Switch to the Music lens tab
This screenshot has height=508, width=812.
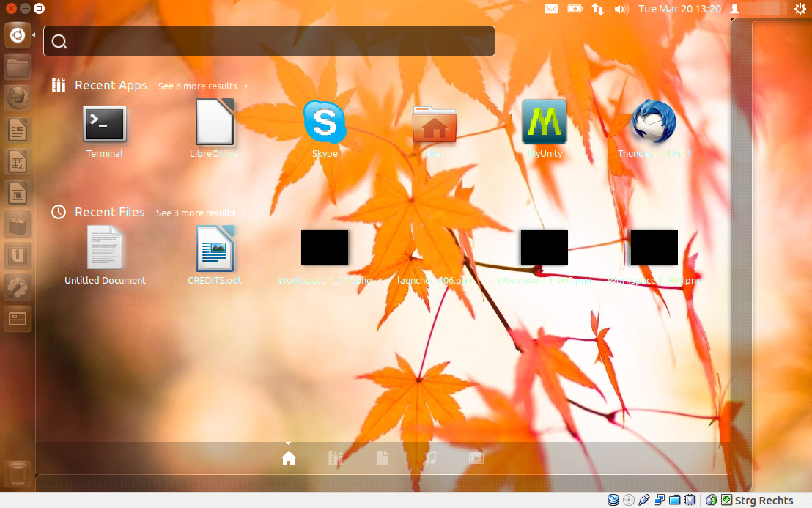pos(429,457)
